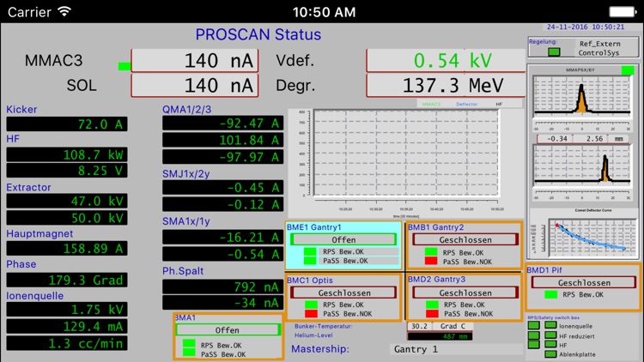Click Mastership Gantry 1 field
Image resolution: width=644 pixels, height=362 pixels.
click(x=456, y=349)
